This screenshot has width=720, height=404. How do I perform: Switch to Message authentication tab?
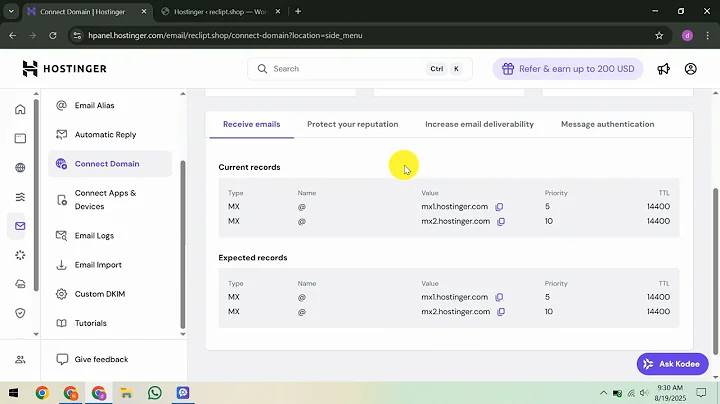(x=608, y=124)
